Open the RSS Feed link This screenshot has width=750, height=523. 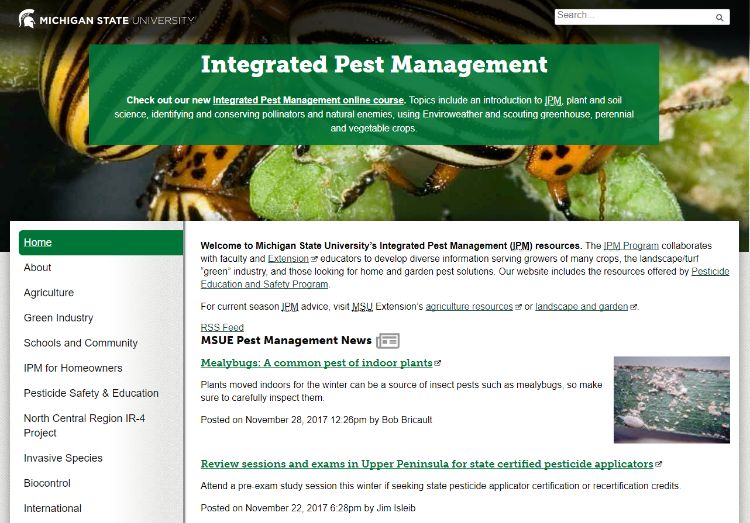tap(222, 327)
